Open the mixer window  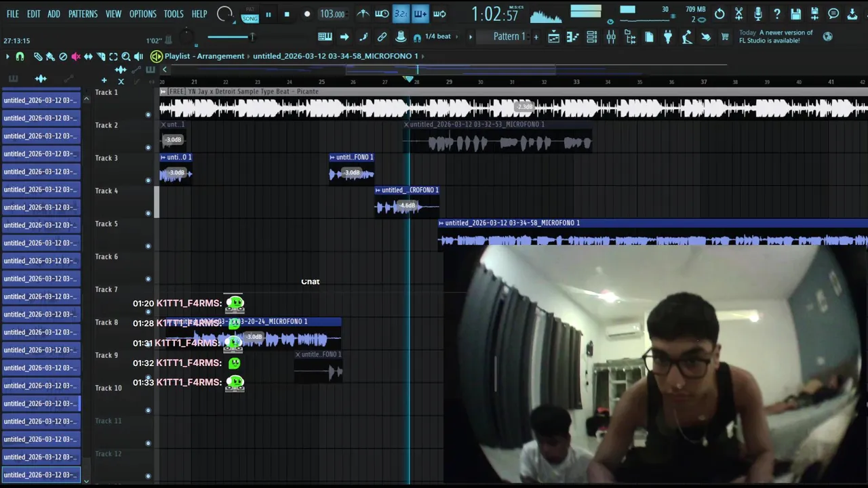(611, 37)
